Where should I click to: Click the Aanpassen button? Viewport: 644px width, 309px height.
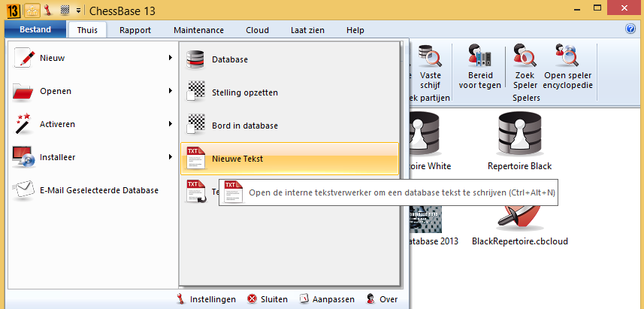pos(327,299)
